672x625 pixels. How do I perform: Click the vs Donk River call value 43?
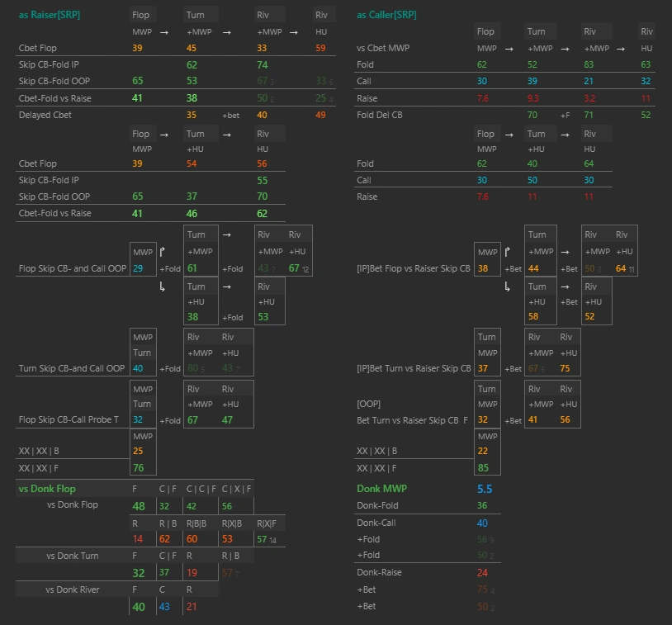pyautogui.click(x=164, y=607)
